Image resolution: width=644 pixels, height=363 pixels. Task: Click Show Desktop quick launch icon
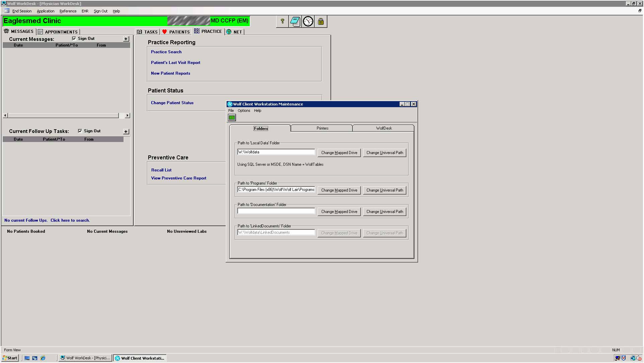pyautogui.click(x=27, y=358)
